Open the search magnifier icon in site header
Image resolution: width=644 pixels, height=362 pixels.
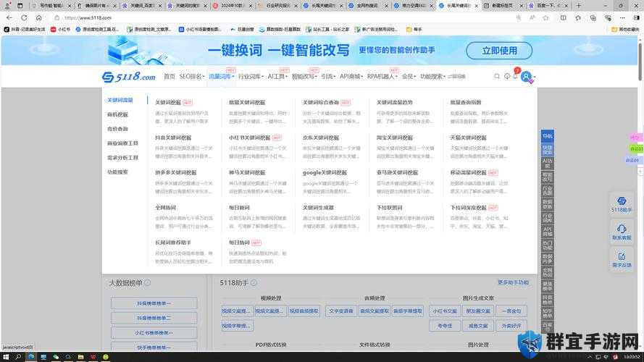tap(496, 76)
